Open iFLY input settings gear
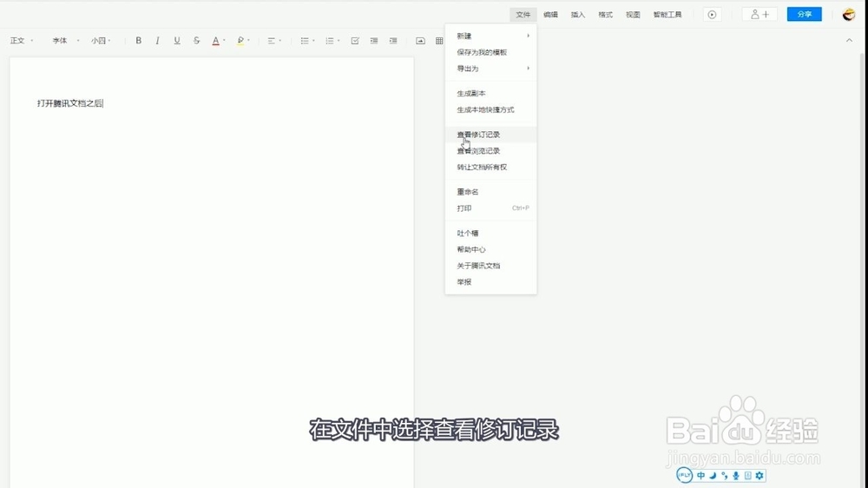 (x=759, y=475)
